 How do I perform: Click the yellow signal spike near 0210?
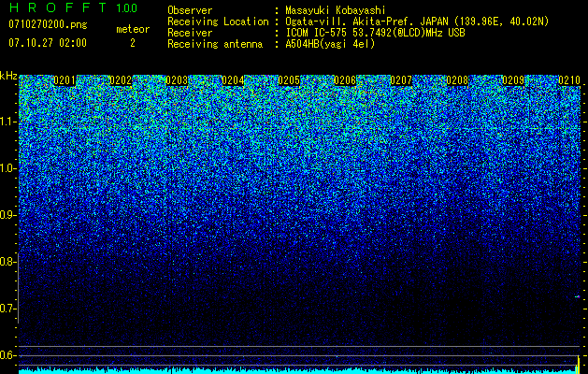[x=578, y=364]
